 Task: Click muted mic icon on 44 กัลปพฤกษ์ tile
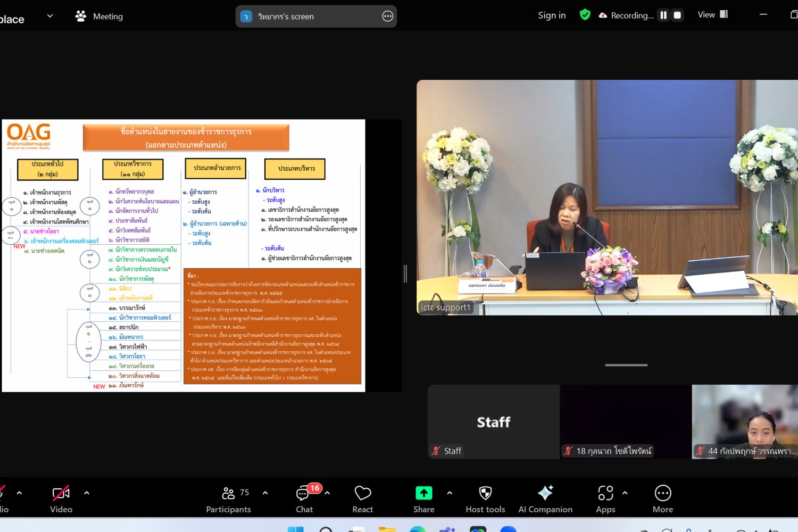tap(701, 451)
